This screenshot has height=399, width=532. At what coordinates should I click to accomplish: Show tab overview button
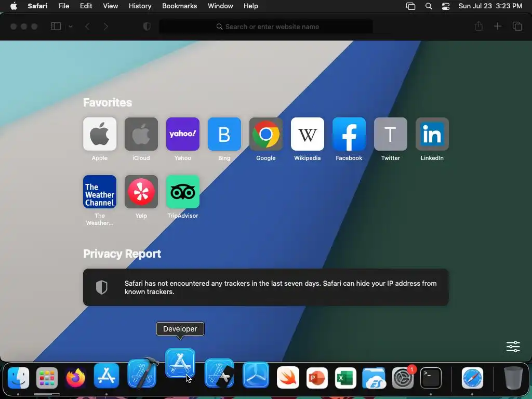[x=517, y=26]
